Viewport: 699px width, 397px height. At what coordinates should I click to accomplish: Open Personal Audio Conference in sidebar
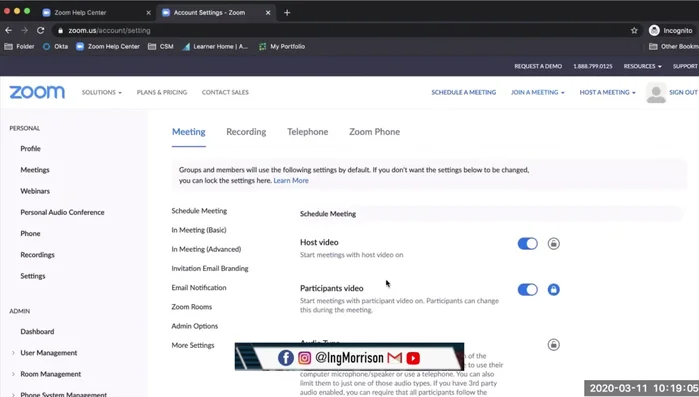click(62, 213)
